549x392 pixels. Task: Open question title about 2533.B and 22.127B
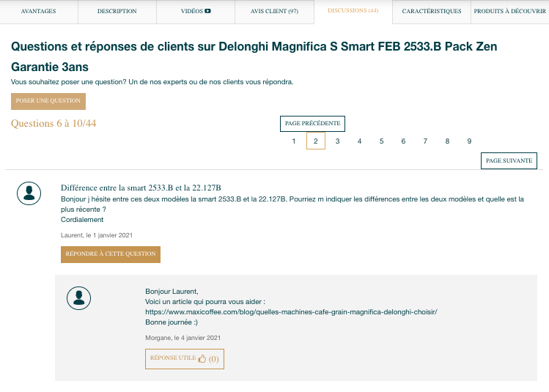pos(141,188)
